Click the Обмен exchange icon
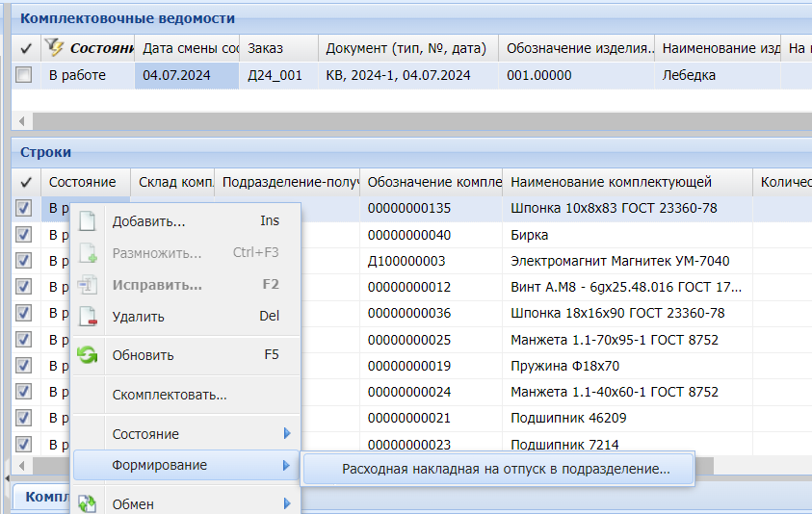 coord(88,503)
